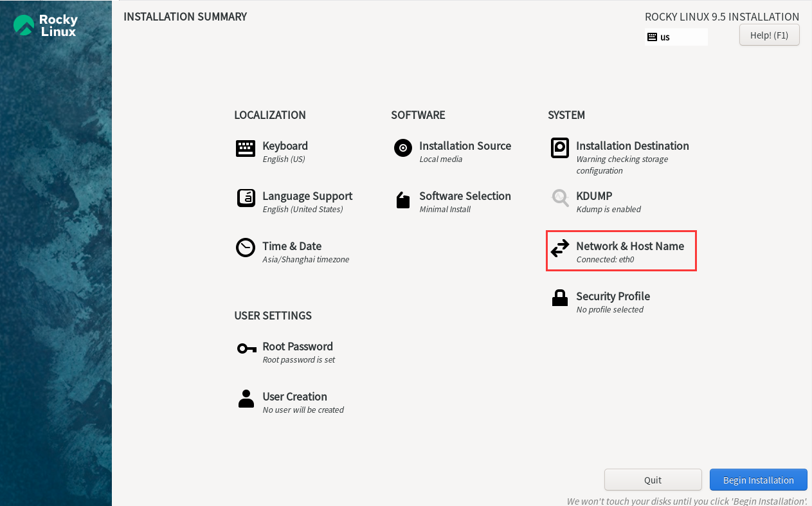The height and width of the screenshot is (506, 812).
Task: Select the Software Selection label
Action: 465,196
